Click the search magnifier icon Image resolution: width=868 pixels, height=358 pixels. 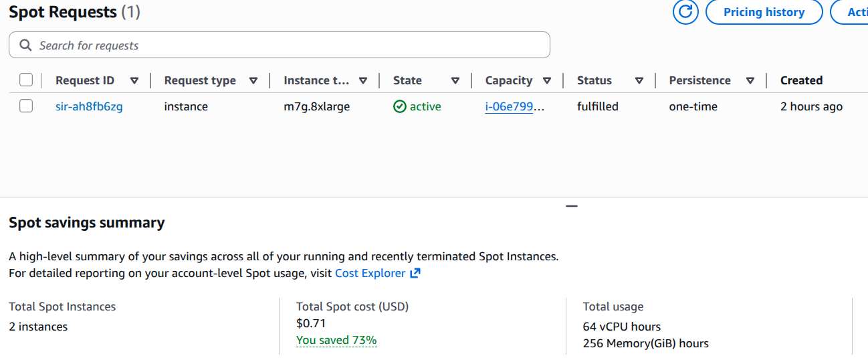tap(25, 46)
